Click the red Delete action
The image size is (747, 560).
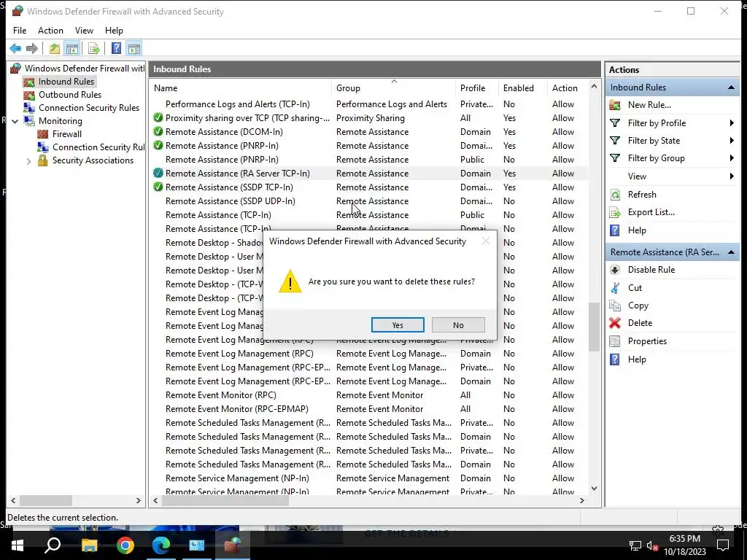[640, 323]
